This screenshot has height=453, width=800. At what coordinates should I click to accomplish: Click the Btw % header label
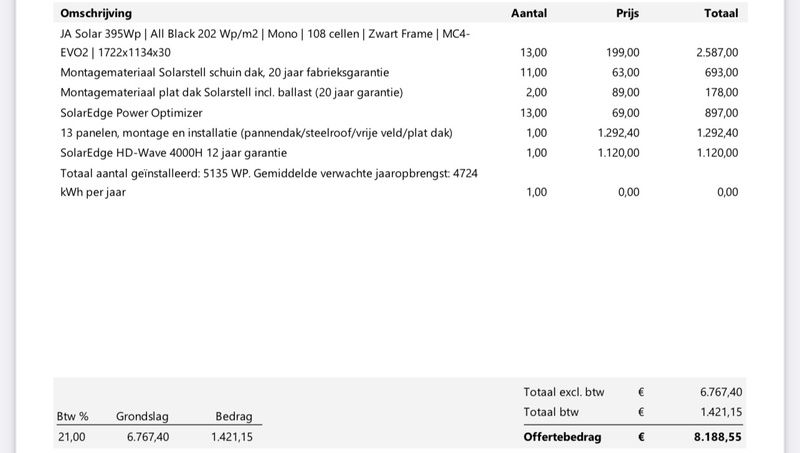[x=72, y=416]
